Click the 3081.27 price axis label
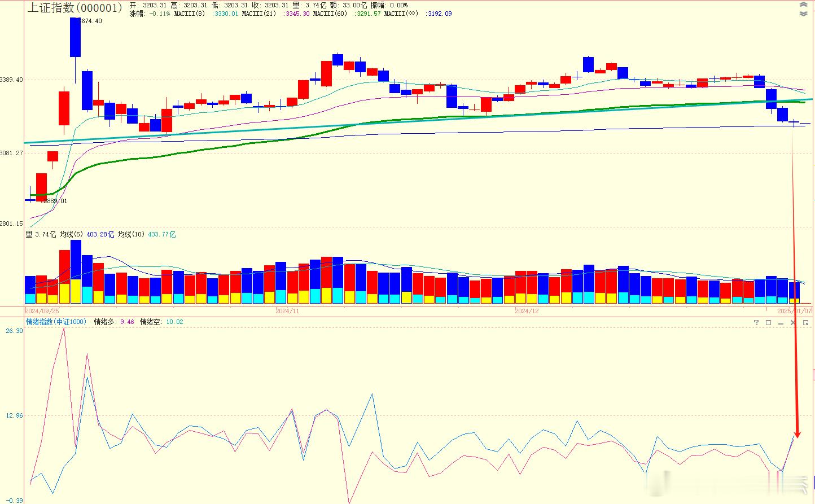 point(12,153)
